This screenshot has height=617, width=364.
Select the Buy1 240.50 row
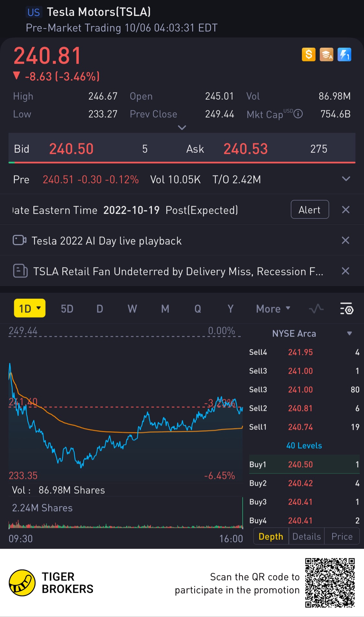304,464
